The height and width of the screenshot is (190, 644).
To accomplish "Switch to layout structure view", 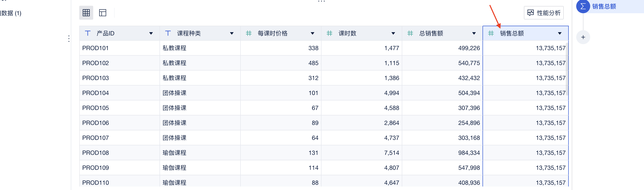I will [102, 13].
